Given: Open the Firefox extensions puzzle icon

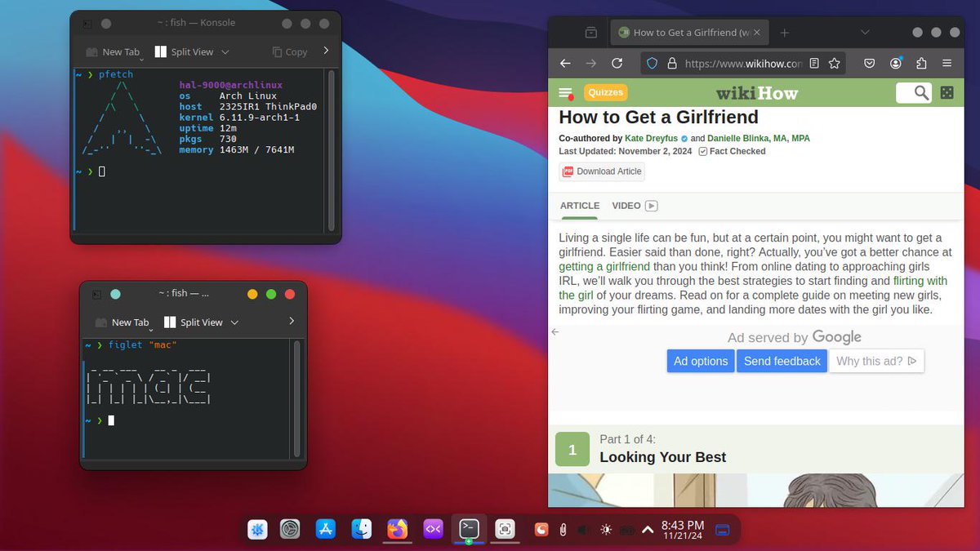Looking at the screenshot, I should coord(921,63).
